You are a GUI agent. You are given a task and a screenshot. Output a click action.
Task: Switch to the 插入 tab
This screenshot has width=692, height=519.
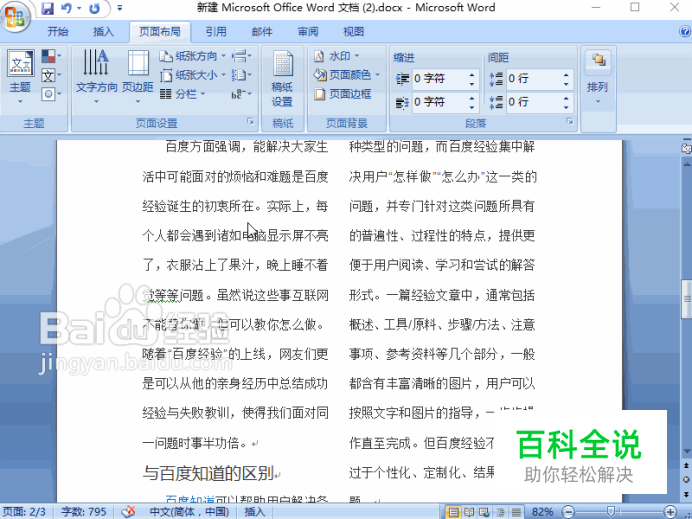click(x=103, y=31)
